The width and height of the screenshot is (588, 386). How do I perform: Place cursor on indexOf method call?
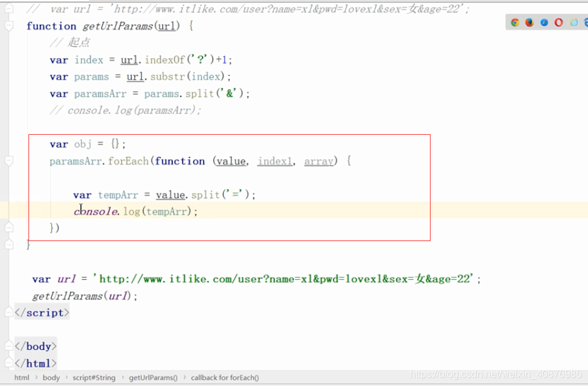click(164, 59)
